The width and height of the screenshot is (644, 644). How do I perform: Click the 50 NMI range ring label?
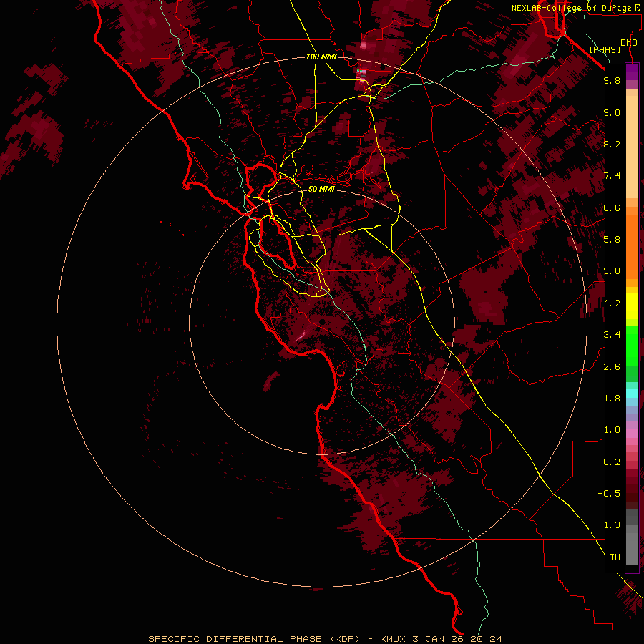321,189
